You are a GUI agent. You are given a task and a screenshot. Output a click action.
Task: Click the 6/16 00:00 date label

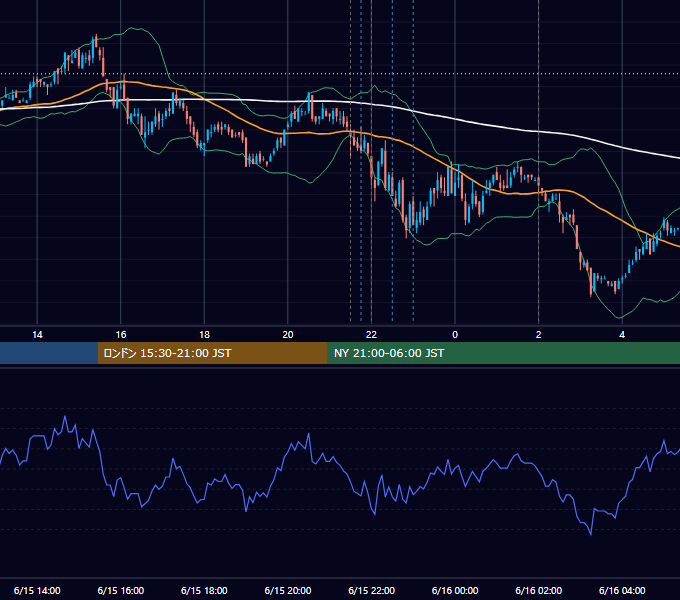tap(455, 590)
